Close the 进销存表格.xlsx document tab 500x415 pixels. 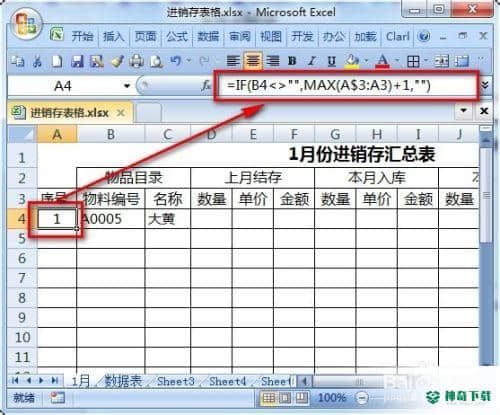click(x=121, y=113)
